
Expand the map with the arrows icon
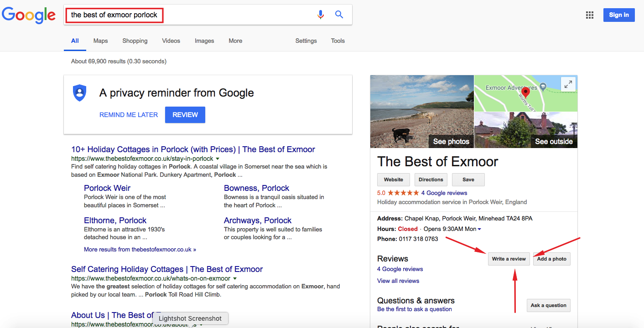(x=568, y=84)
